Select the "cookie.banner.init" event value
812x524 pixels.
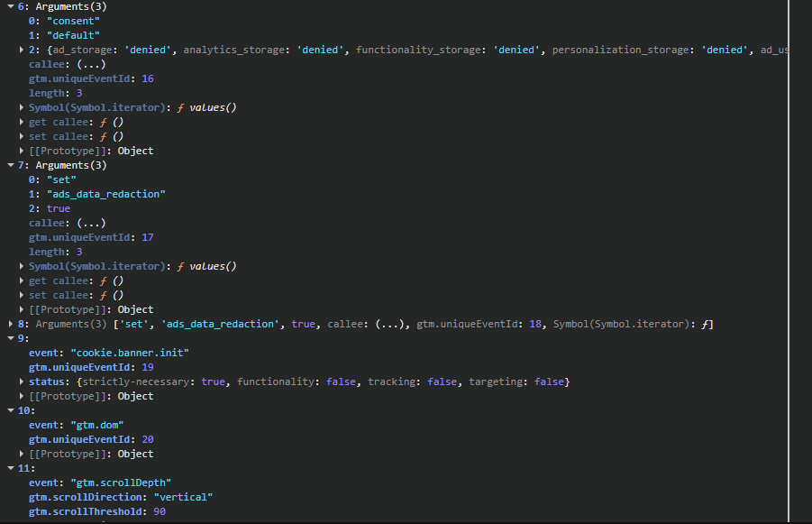[130, 353]
